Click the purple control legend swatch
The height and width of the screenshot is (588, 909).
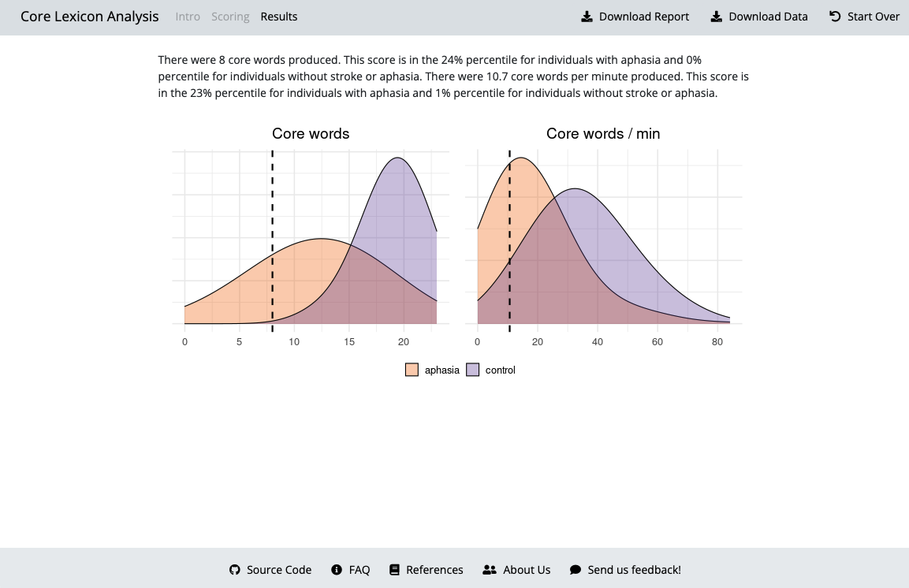tap(473, 370)
